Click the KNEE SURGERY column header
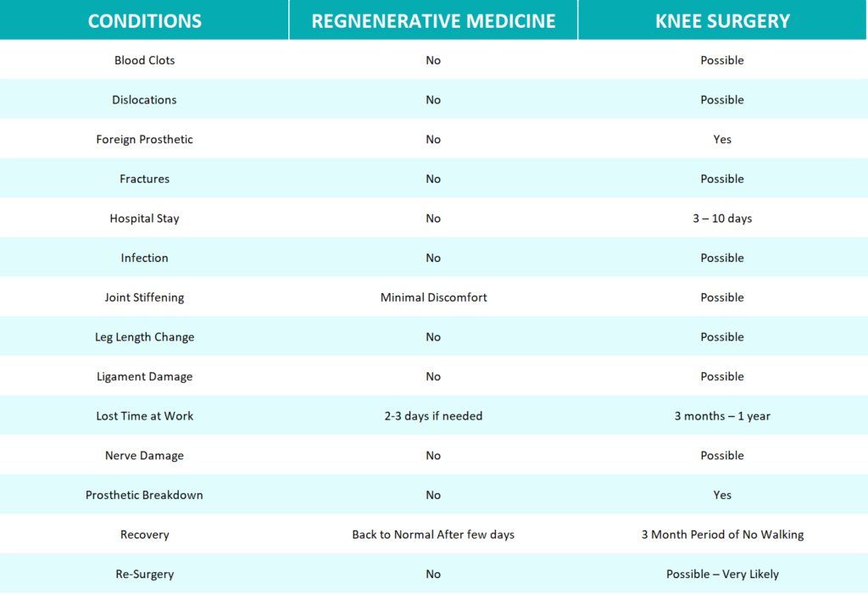 (722, 21)
